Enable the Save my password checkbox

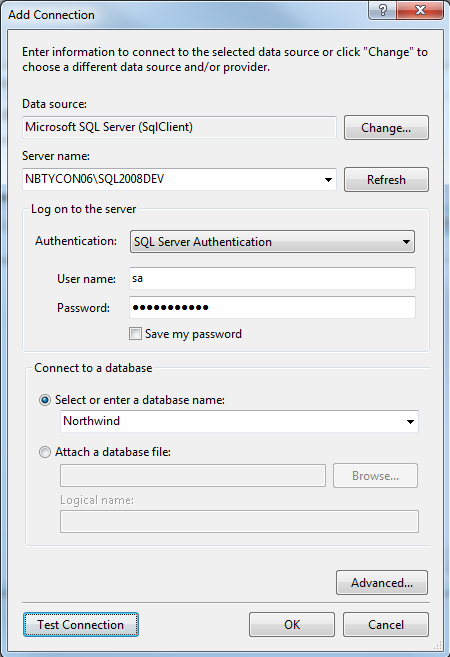click(135, 334)
